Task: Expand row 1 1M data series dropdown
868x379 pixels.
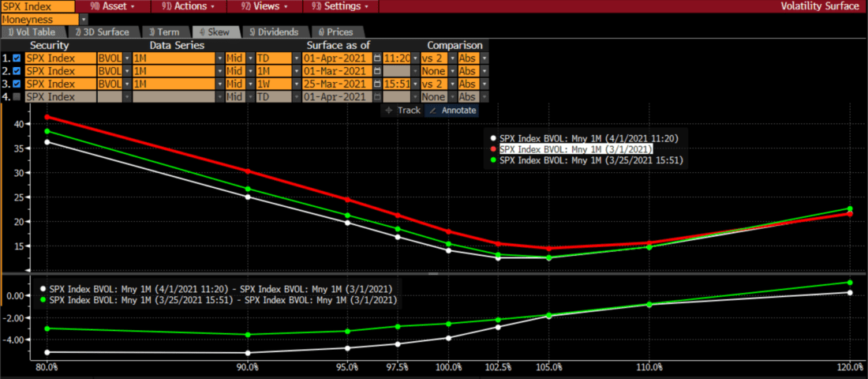Action: pos(219,58)
